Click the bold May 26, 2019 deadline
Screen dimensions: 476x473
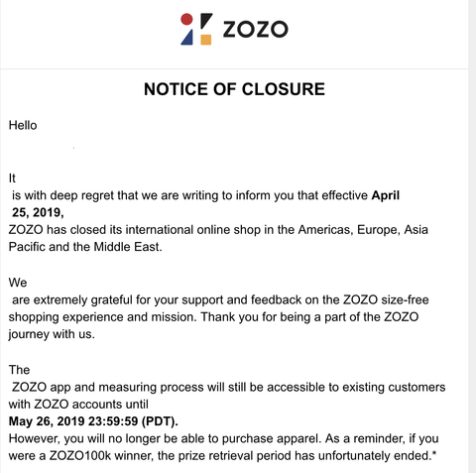93,421
